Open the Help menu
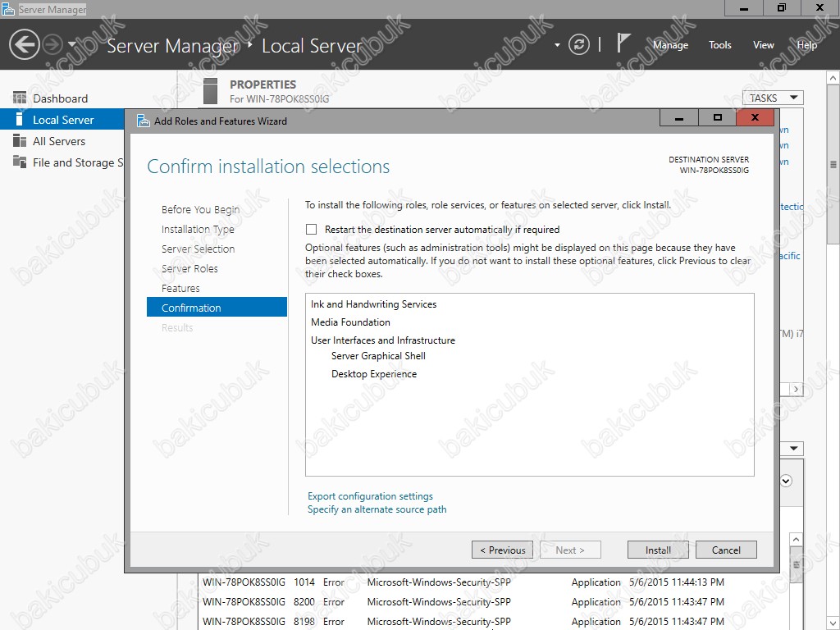Image resolution: width=840 pixels, height=630 pixels. (807, 45)
